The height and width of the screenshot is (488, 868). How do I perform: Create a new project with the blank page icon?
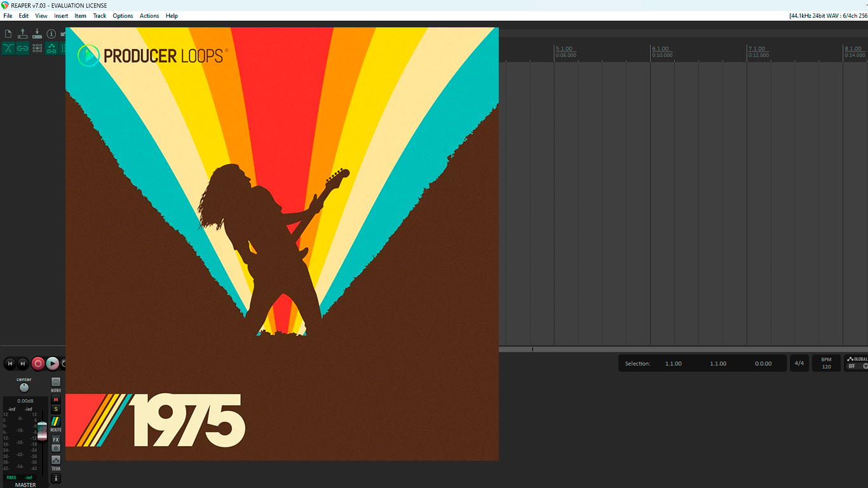click(x=8, y=34)
